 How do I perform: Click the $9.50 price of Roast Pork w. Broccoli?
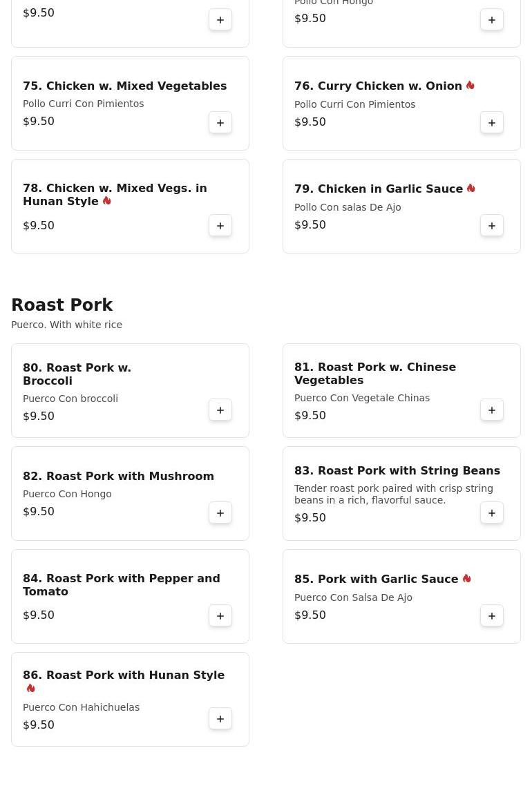[39, 416]
